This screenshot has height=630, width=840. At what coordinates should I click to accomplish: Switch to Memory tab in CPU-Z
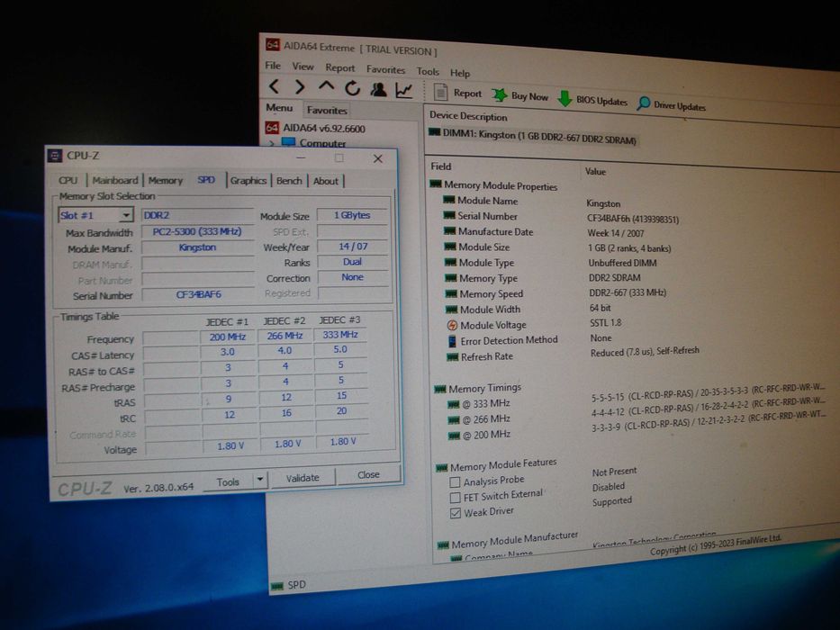[166, 181]
